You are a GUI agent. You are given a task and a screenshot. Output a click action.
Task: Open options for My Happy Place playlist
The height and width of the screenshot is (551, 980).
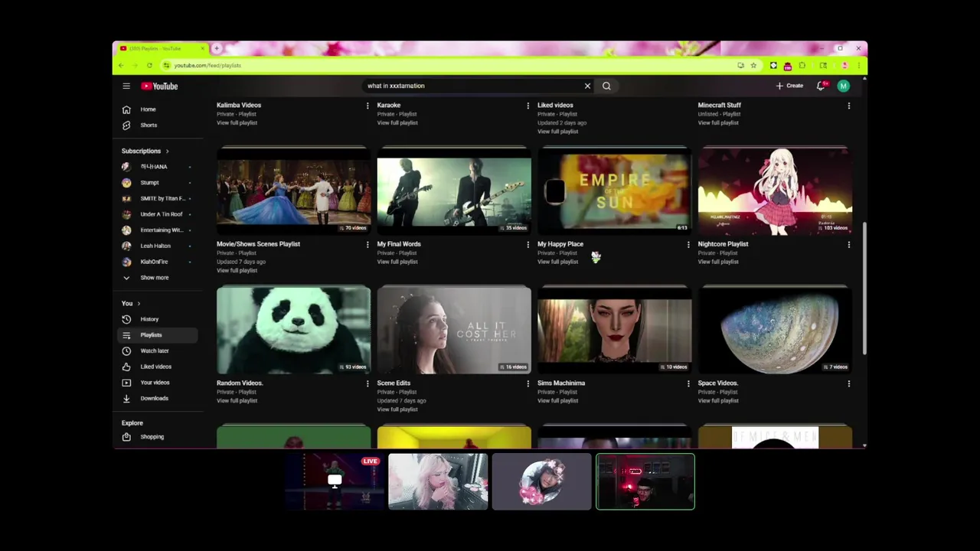688,245
